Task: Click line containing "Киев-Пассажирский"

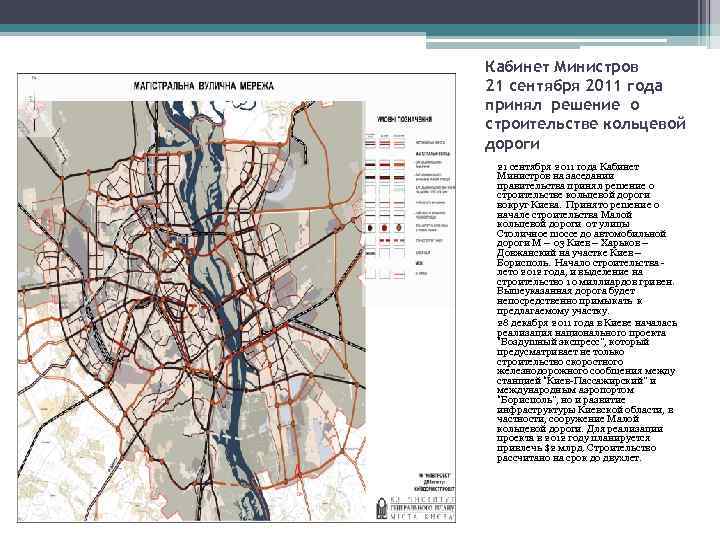Action: (576, 381)
